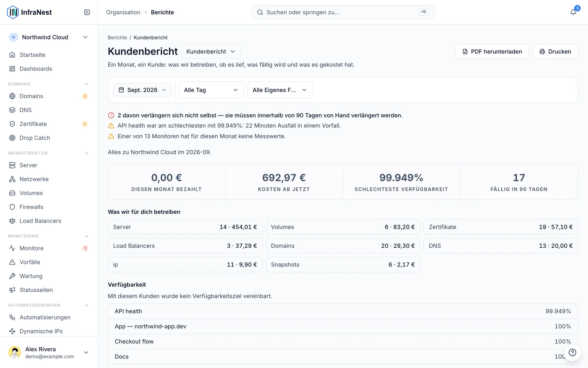Open Vorfälle in the sidebar
The height and width of the screenshot is (368, 588).
pos(49,262)
